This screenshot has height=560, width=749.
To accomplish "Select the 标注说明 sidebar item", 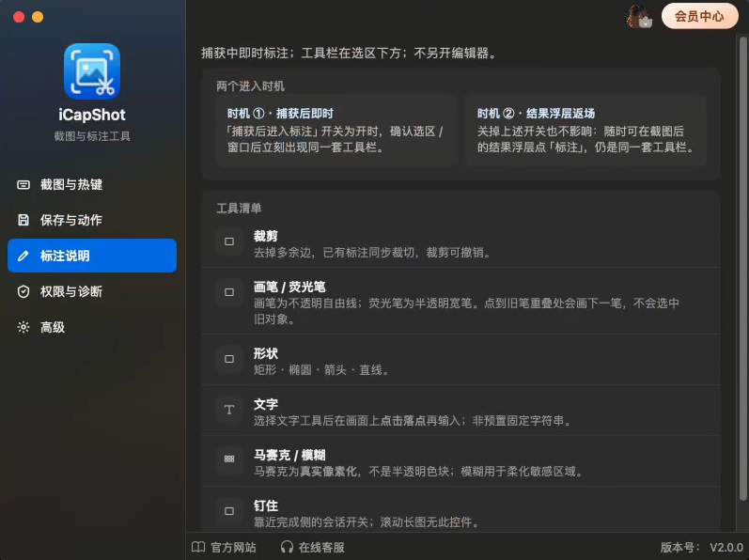I will pos(92,256).
